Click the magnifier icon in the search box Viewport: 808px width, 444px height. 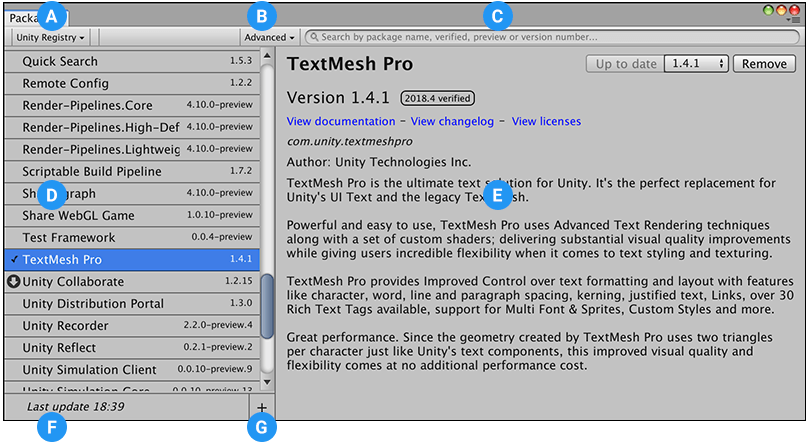pos(314,37)
